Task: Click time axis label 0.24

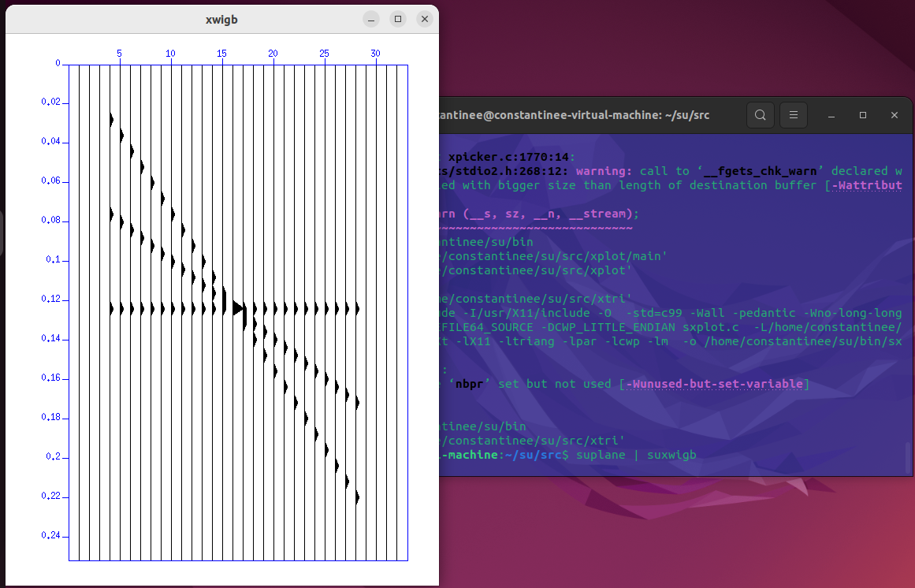Action: tap(50, 535)
